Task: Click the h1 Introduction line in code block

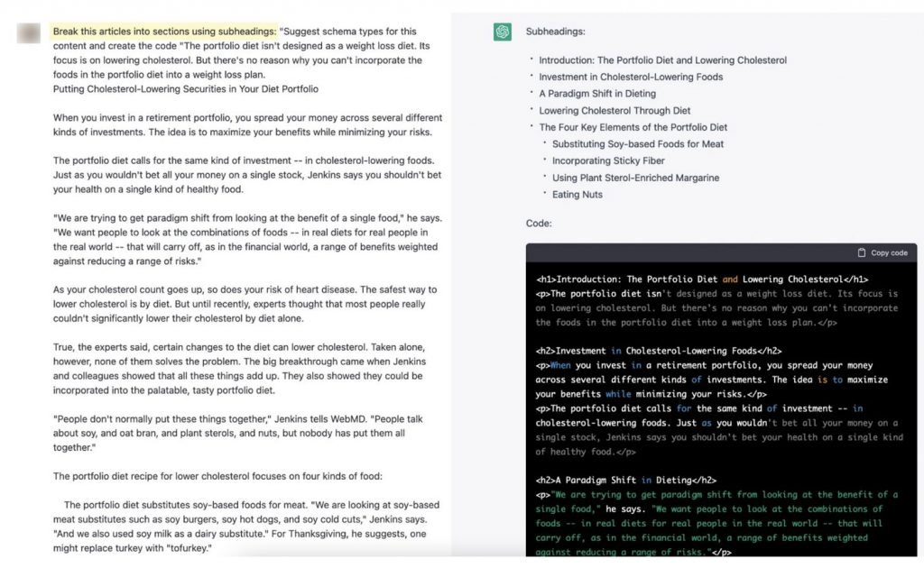Action: pos(702,279)
